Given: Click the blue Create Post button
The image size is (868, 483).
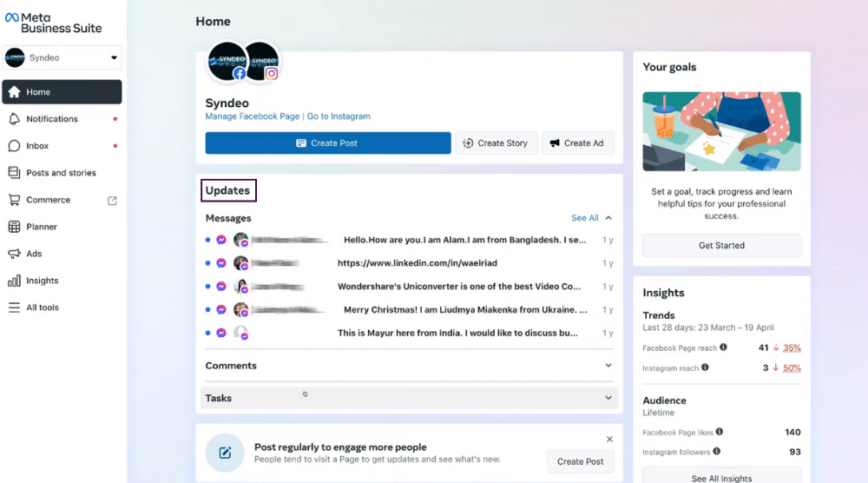Looking at the screenshot, I should (328, 143).
